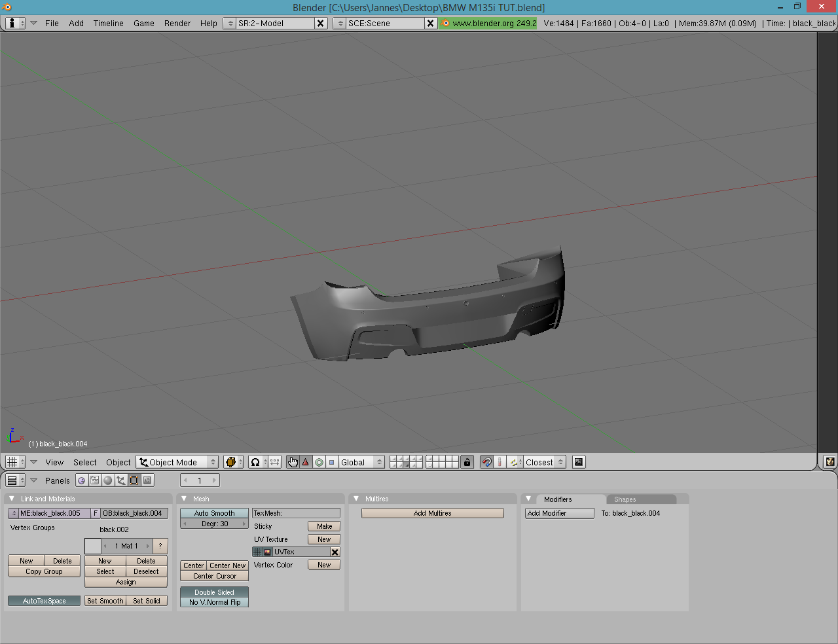Open the Object Mode dropdown
The image size is (838, 644).
177,462
